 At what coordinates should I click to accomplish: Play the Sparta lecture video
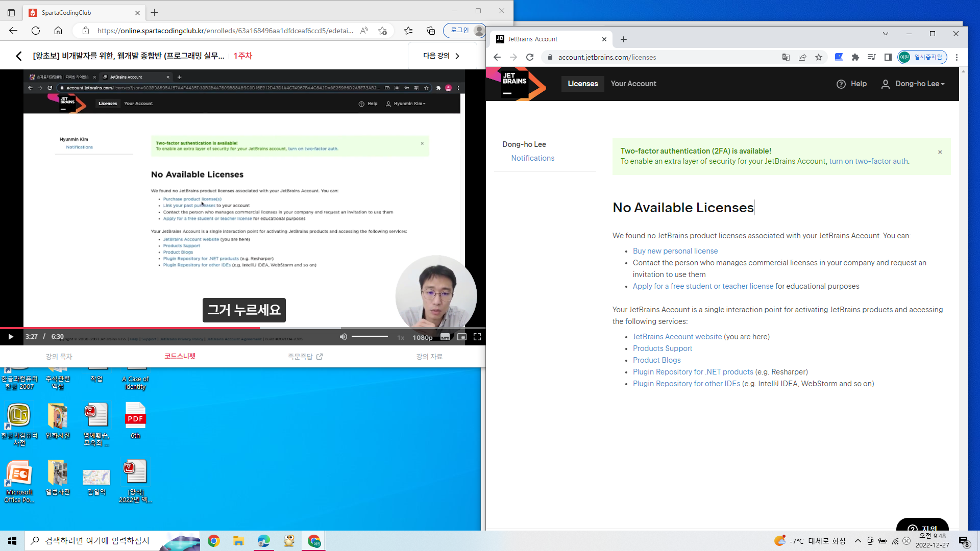tap(11, 337)
